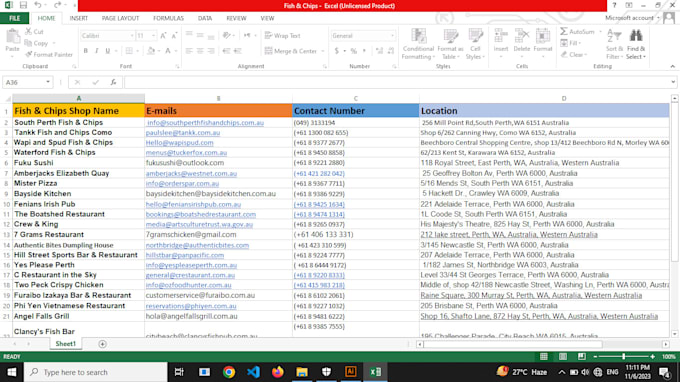Click the formula bar input field
The width and height of the screenshot is (680, 382).
[397, 82]
